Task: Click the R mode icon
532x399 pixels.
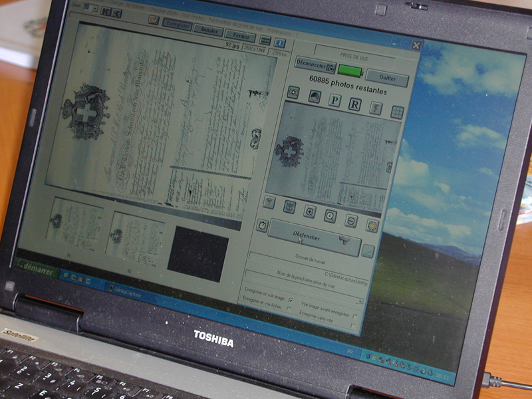Action: pos(355,104)
